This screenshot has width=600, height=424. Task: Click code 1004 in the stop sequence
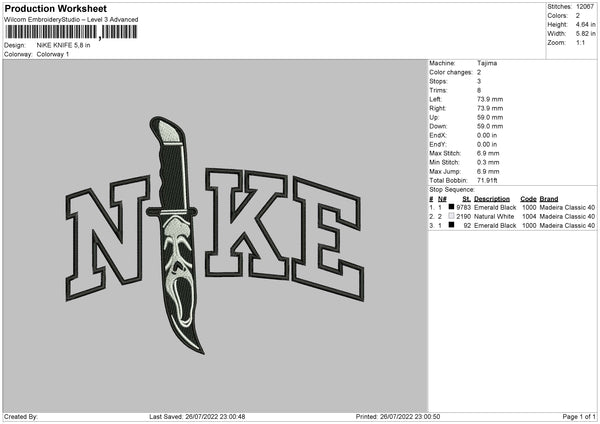pyautogui.click(x=529, y=217)
